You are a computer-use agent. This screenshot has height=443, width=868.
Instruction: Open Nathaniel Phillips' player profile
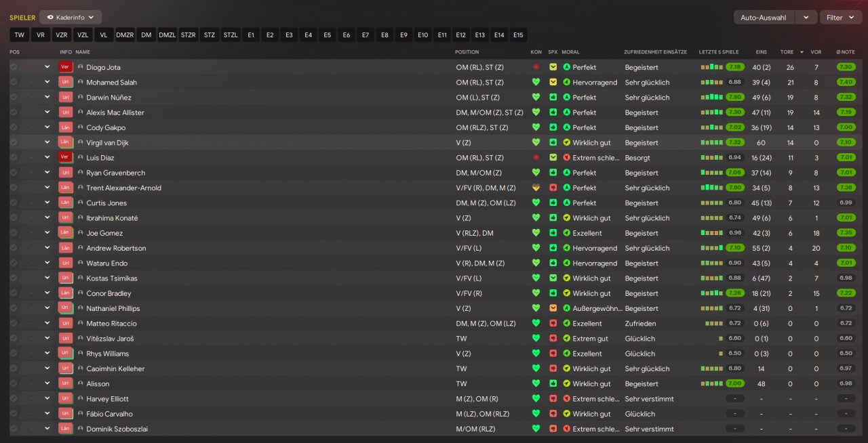(x=113, y=308)
